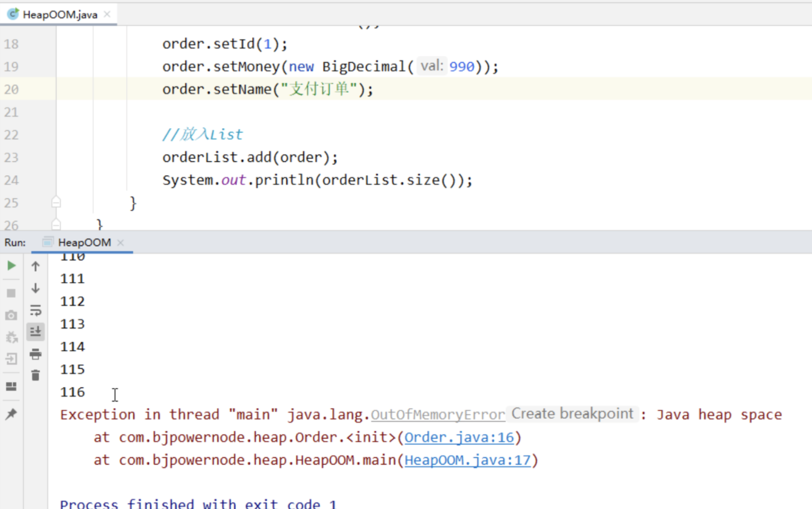
Task: Click console output line 113
Action: coord(73,324)
